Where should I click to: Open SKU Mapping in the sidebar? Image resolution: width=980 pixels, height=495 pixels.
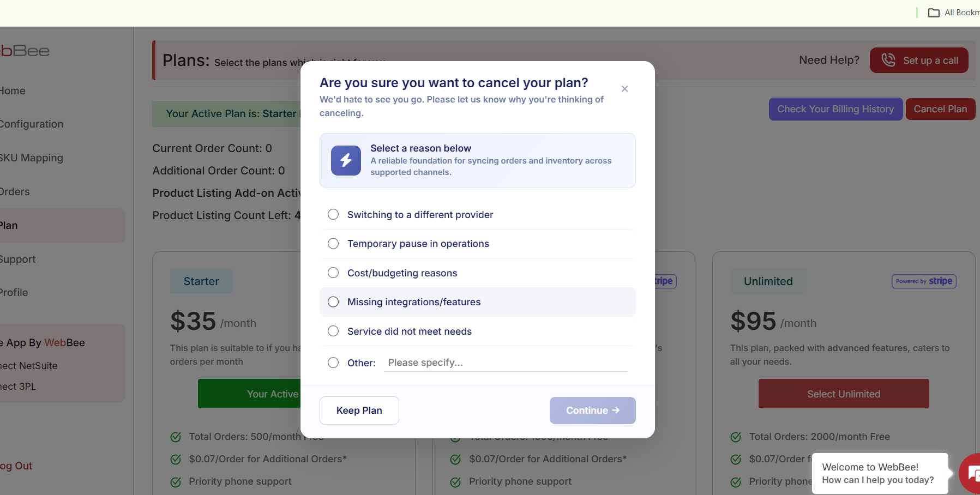tap(32, 158)
